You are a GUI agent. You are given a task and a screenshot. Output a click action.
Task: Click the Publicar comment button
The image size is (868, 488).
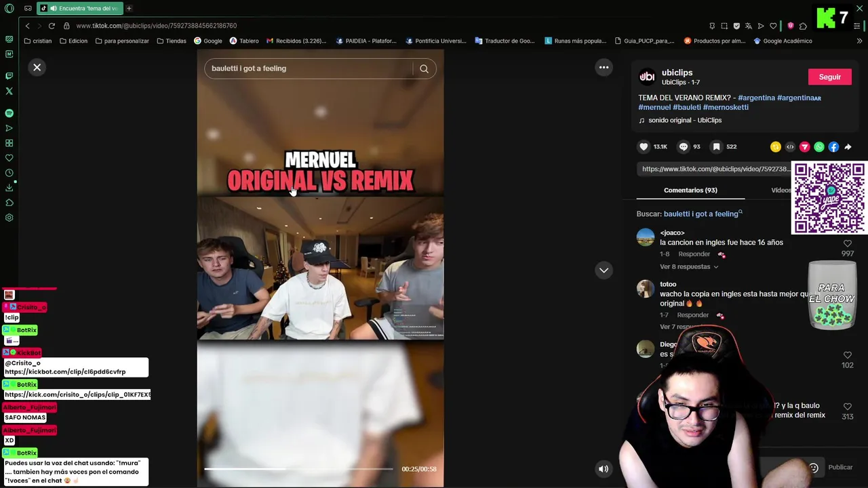point(840,467)
